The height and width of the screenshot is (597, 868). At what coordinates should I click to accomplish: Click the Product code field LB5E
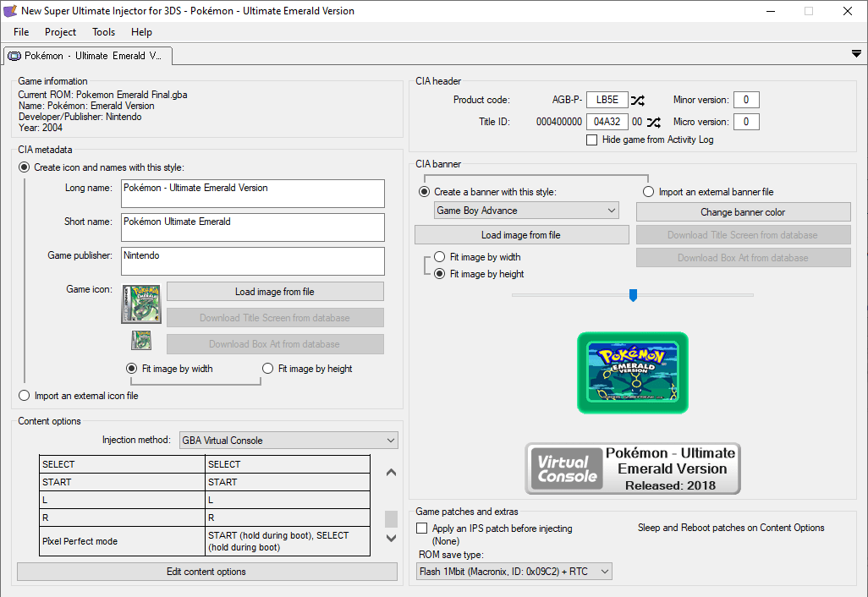coord(607,100)
